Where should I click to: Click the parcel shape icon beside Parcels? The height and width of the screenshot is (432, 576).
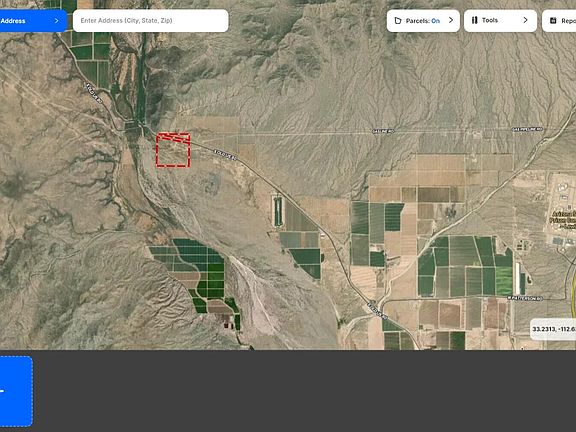coord(397,21)
